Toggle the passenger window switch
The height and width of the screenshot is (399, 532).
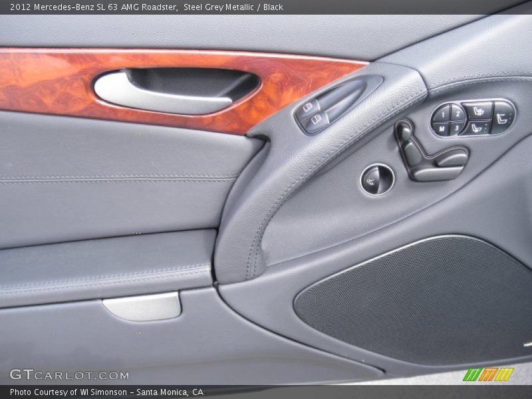(317, 120)
